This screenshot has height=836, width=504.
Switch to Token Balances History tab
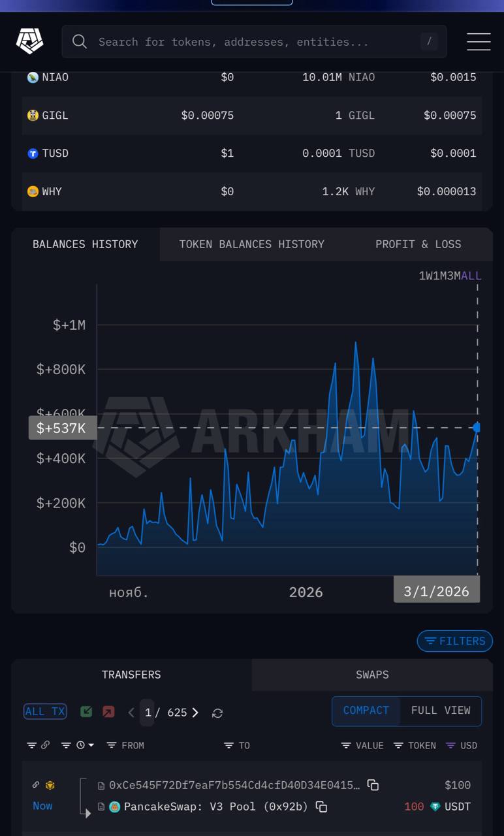pyautogui.click(x=251, y=244)
